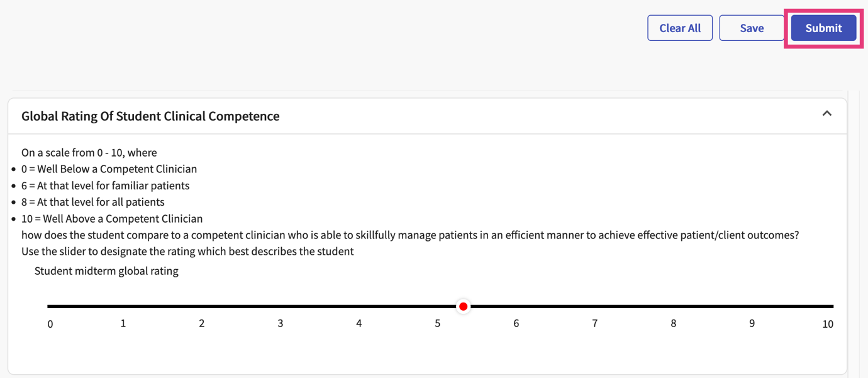Grab the red slider handle

[x=464, y=306]
